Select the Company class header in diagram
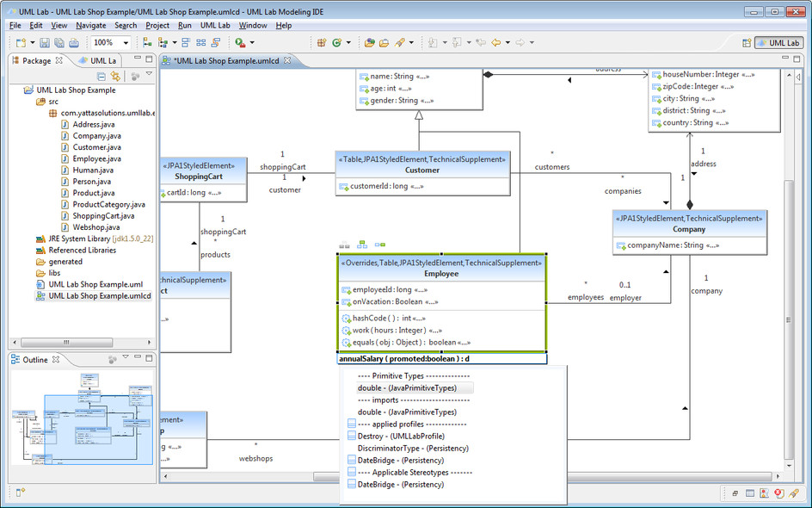Screen dimensions: 812x508 [689, 224]
